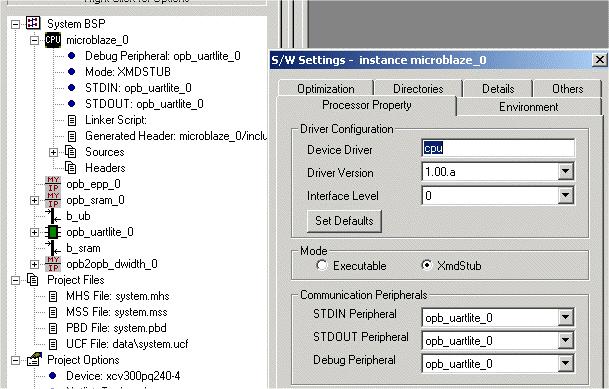The width and height of the screenshot is (609, 389).
Task: Switch to the Others tab
Action: (567, 89)
